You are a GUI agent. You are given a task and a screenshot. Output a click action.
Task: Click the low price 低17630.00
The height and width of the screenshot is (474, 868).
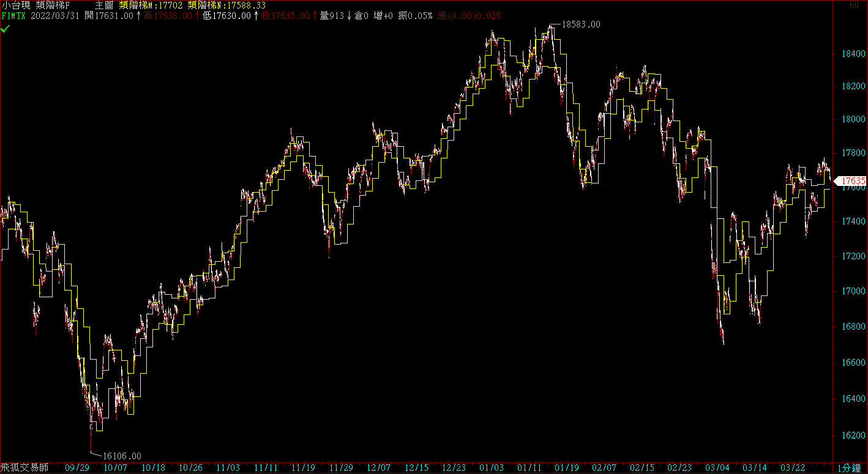click(226, 15)
